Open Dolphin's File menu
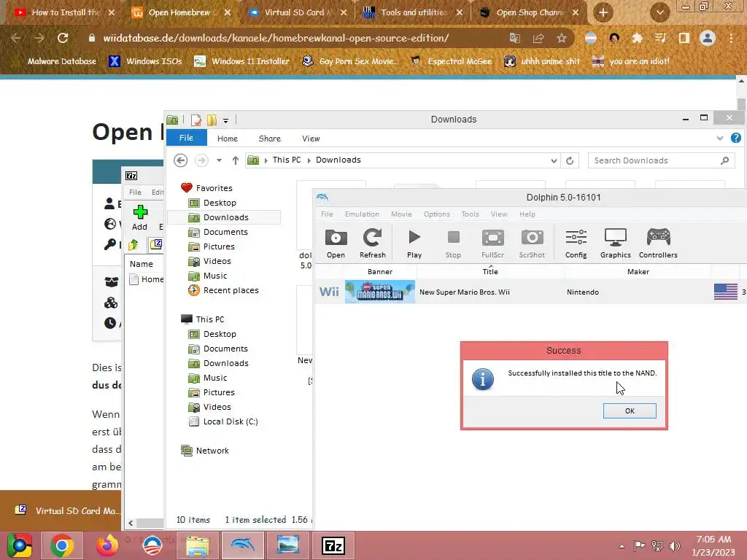This screenshot has height=560, width=747. tap(327, 214)
